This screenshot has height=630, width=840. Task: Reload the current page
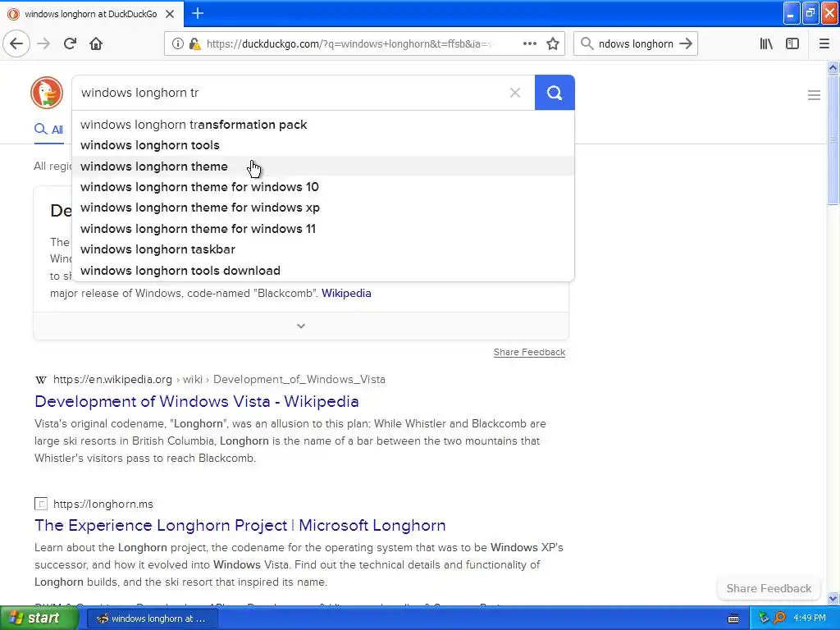click(x=70, y=43)
